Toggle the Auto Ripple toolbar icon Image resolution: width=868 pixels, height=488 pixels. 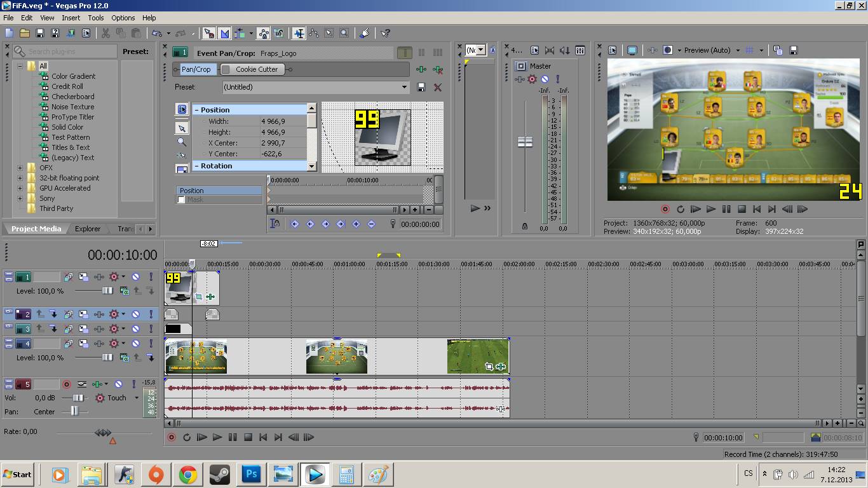tap(240, 33)
